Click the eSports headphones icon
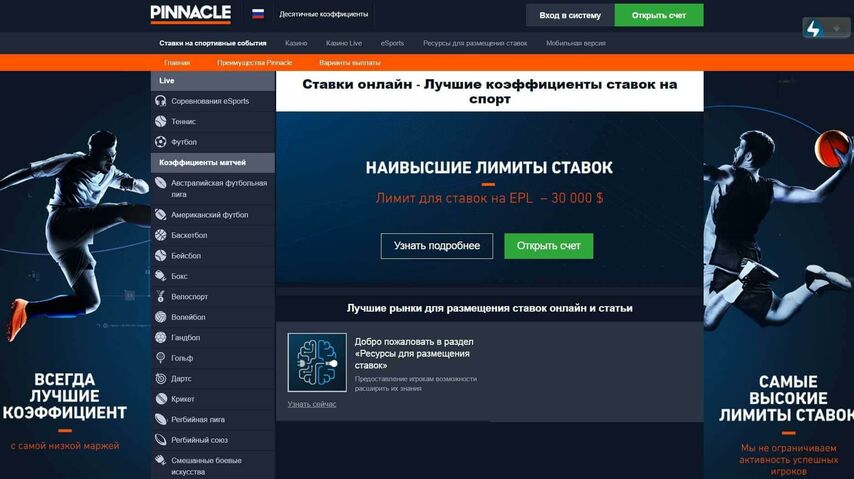Image resolution: width=854 pixels, height=479 pixels. (x=161, y=101)
